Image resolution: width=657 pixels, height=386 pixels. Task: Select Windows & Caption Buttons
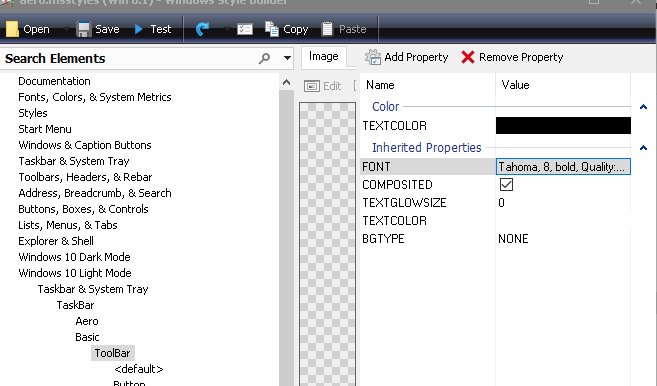click(85, 145)
